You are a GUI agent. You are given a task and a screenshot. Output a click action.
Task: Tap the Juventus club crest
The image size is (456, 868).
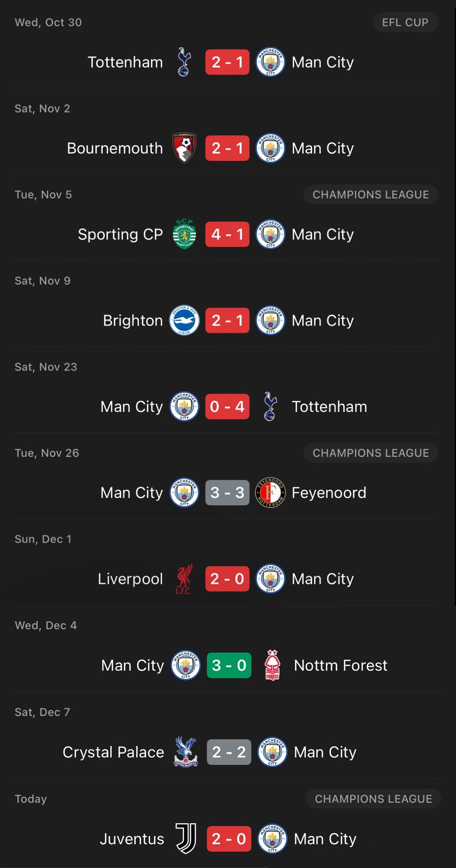[x=186, y=838]
